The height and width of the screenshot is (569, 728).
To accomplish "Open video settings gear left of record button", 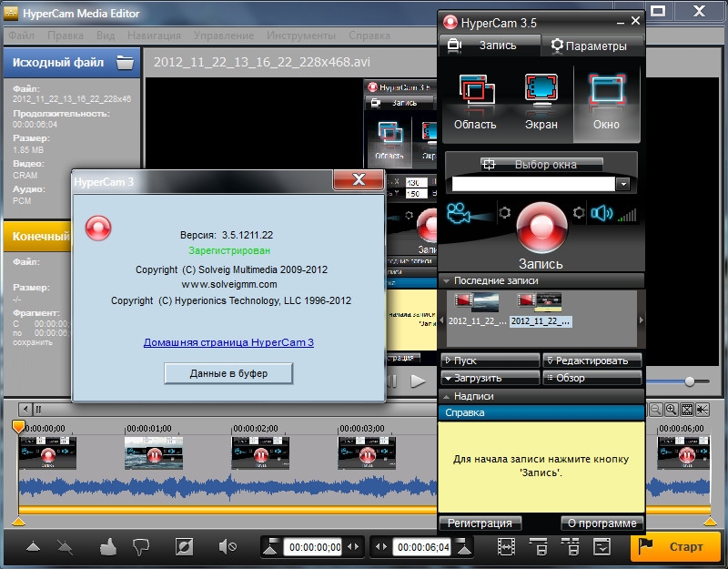I will (504, 213).
